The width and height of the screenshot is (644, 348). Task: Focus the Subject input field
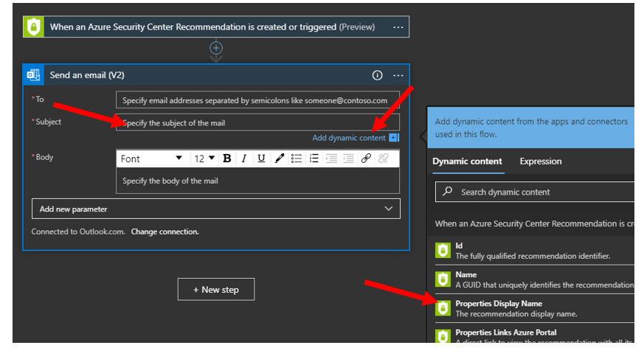point(257,122)
